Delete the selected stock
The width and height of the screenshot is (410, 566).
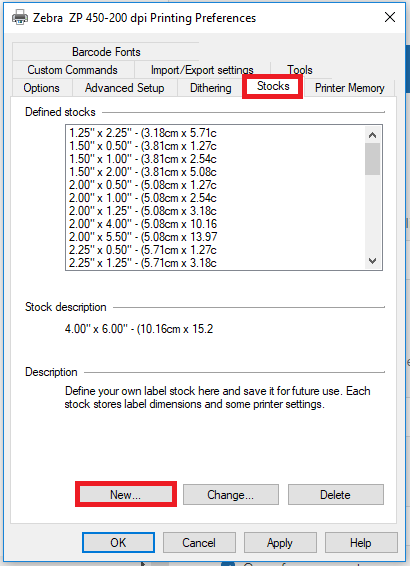[335, 495]
